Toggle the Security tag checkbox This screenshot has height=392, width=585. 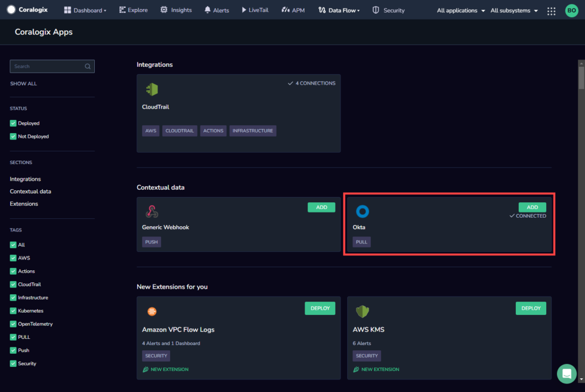coord(13,363)
